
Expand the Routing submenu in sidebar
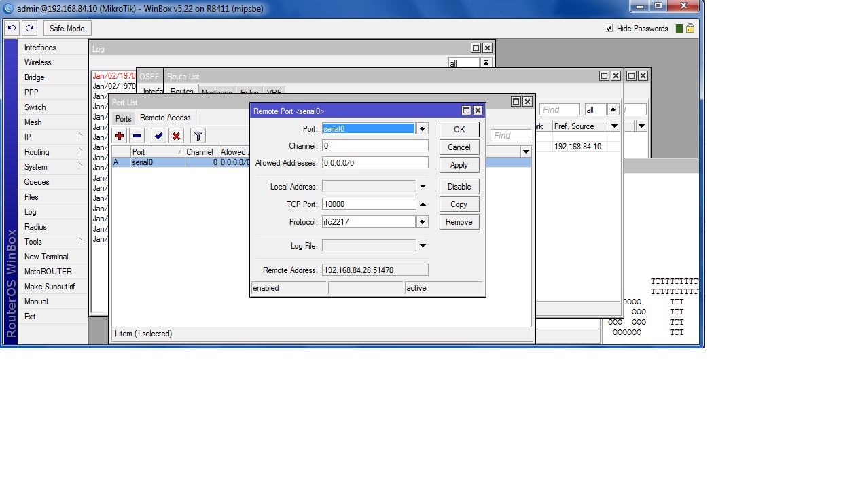tap(53, 152)
